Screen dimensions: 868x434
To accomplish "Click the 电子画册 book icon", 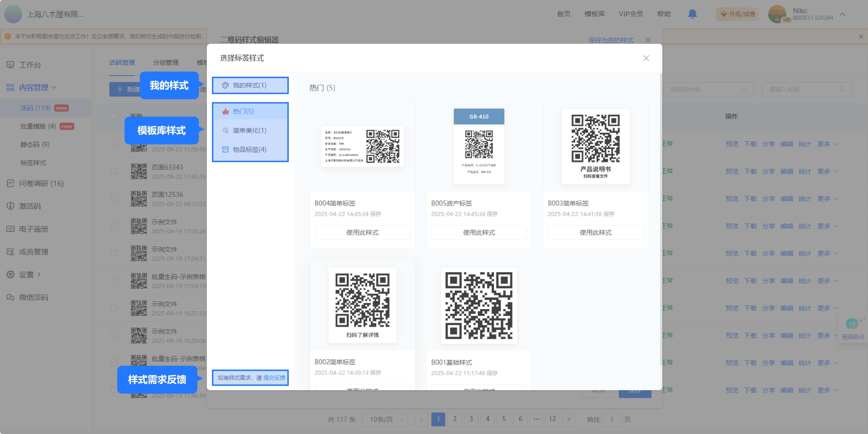I will pyautogui.click(x=10, y=229).
